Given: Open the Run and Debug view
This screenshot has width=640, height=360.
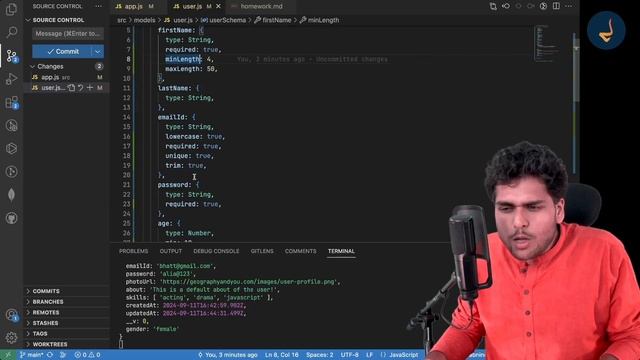Looking at the screenshot, I should pos(11,79).
